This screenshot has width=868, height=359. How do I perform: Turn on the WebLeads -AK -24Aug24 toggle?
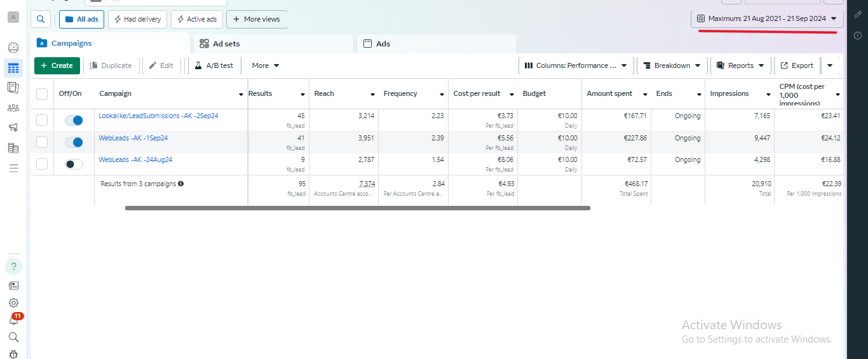click(74, 164)
